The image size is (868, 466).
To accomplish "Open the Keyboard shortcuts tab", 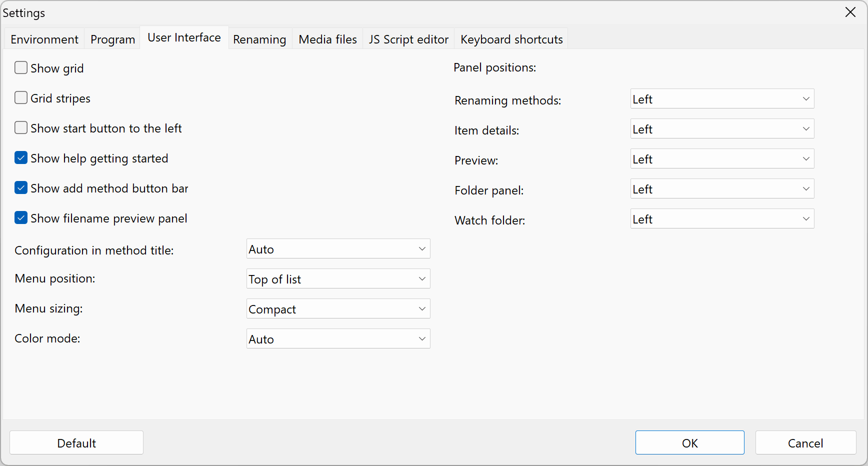I will (511, 39).
